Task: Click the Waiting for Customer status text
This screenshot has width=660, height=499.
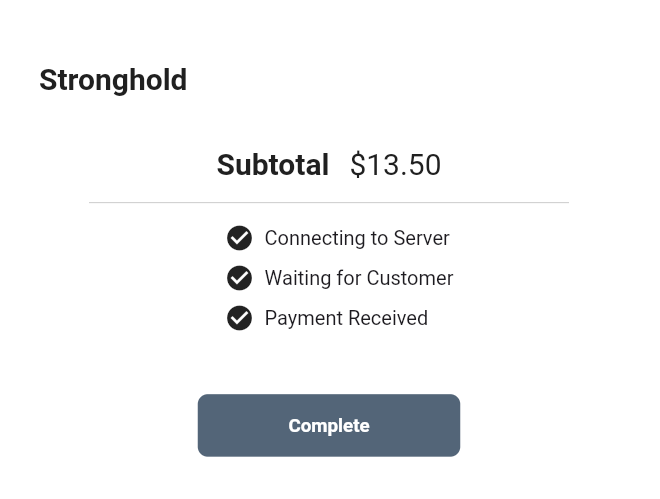Action: pyautogui.click(x=359, y=278)
